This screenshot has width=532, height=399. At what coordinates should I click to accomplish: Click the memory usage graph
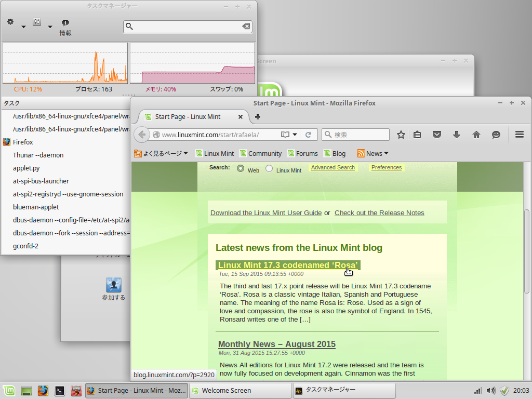(192, 63)
